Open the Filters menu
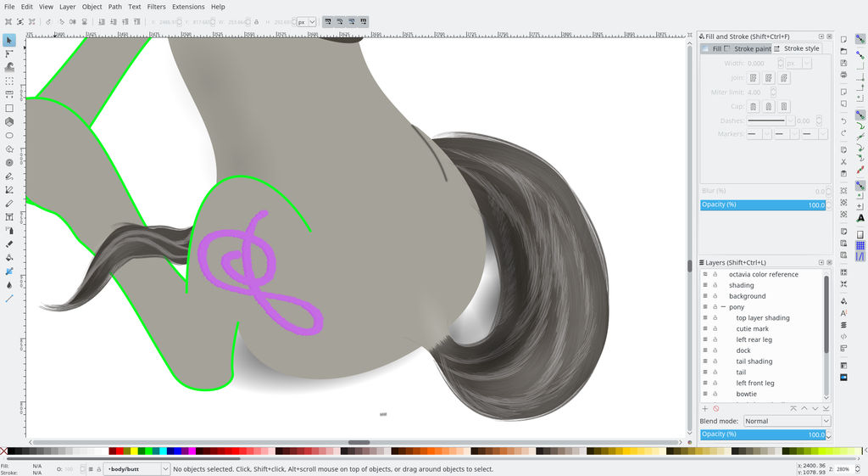Viewport: 868px width, 476px height. coord(156,7)
